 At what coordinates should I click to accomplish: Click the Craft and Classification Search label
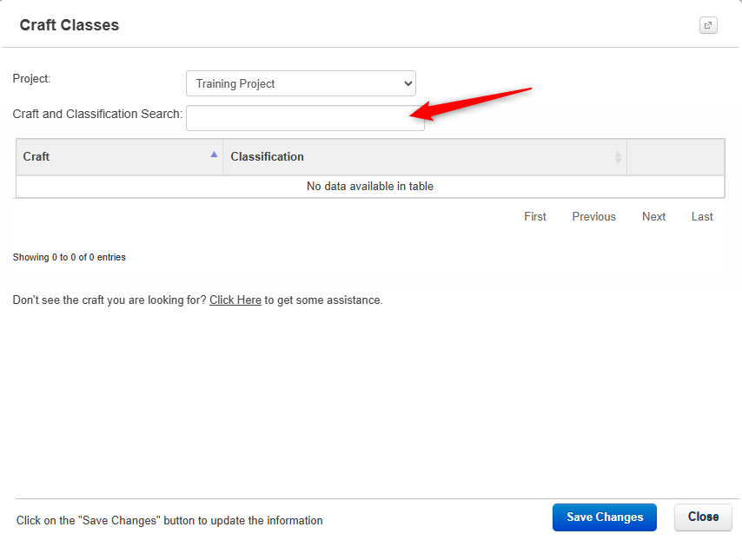pos(97,114)
